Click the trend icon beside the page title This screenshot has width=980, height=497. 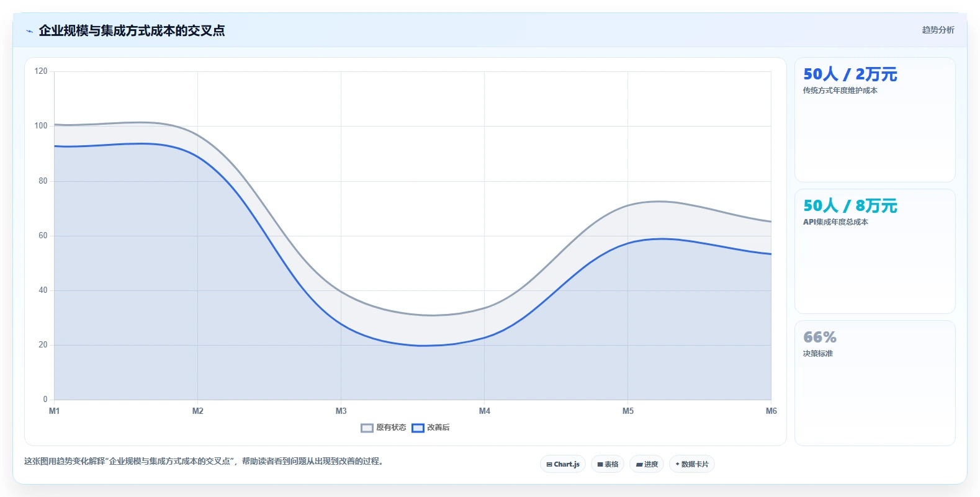[x=29, y=31]
